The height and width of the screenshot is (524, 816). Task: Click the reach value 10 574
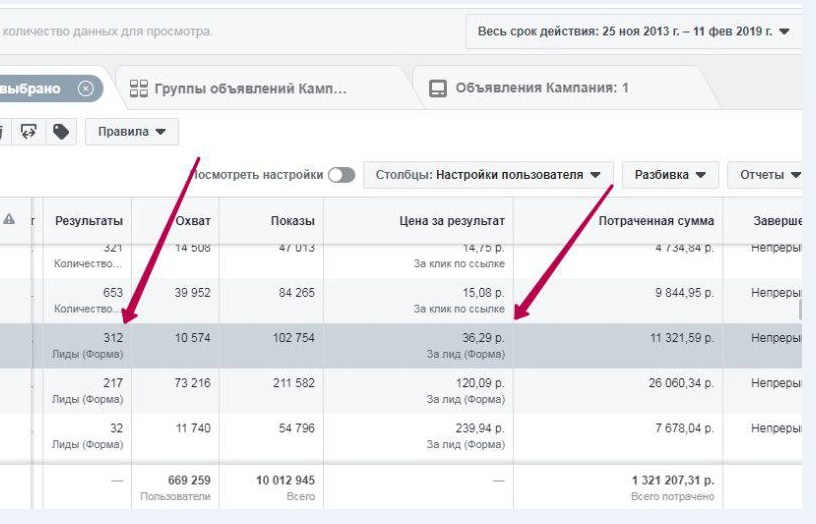pyautogui.click(x=193, y=338)
